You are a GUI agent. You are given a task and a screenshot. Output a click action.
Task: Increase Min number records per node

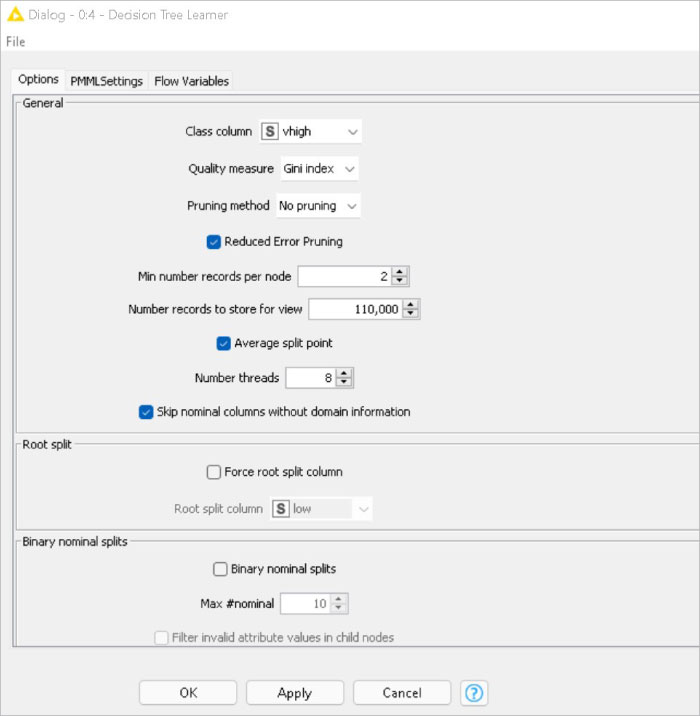[400, 272]
